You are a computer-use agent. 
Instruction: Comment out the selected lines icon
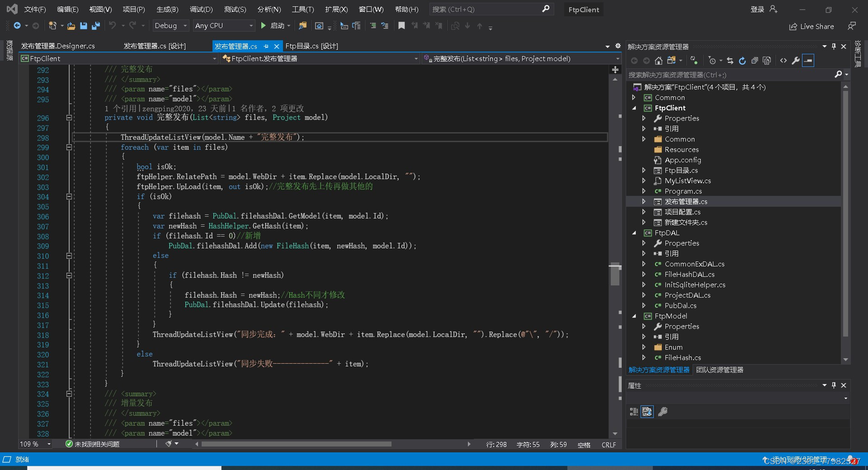(x=373, y=26)
